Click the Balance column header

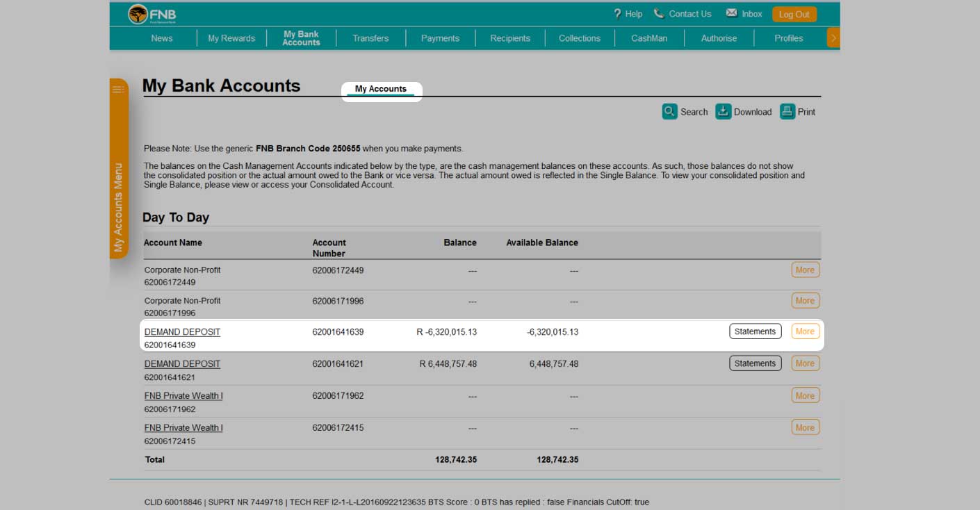[x=460, y=242]
